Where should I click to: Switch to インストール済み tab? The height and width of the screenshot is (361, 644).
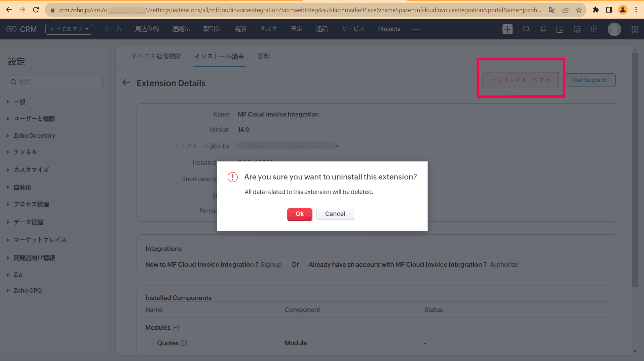click(x=219, y=56)
